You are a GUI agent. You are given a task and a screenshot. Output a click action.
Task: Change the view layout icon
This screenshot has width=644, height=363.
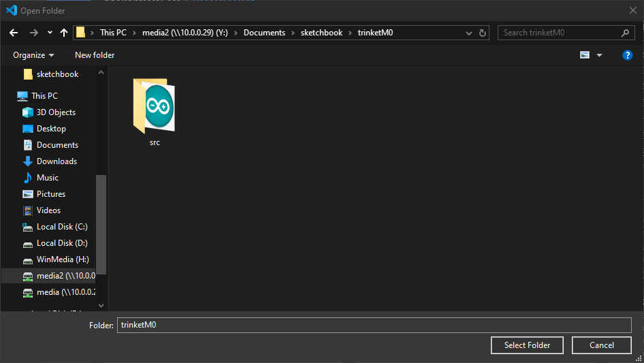click(x=585, y=55)
